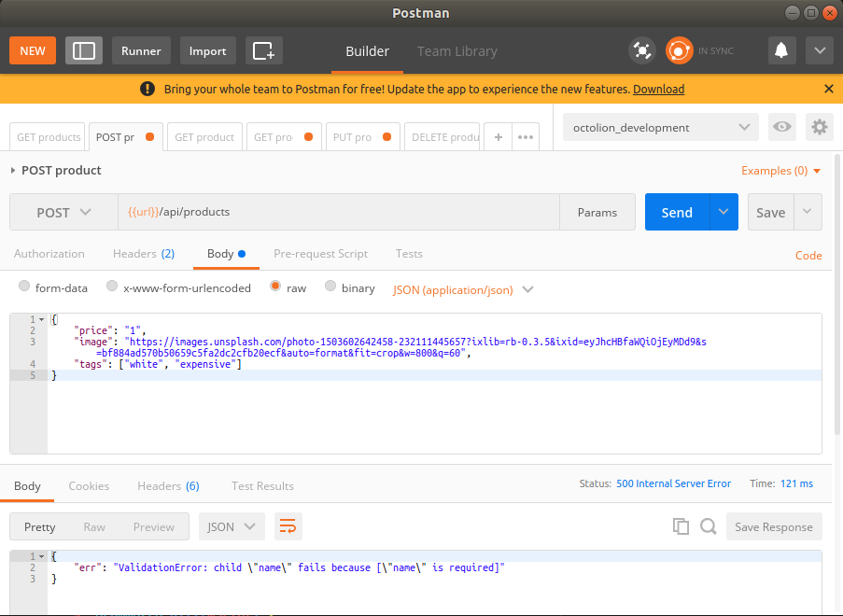Screen dimensions: 843x616
Task: Open new window icon button
Action: 264,51
